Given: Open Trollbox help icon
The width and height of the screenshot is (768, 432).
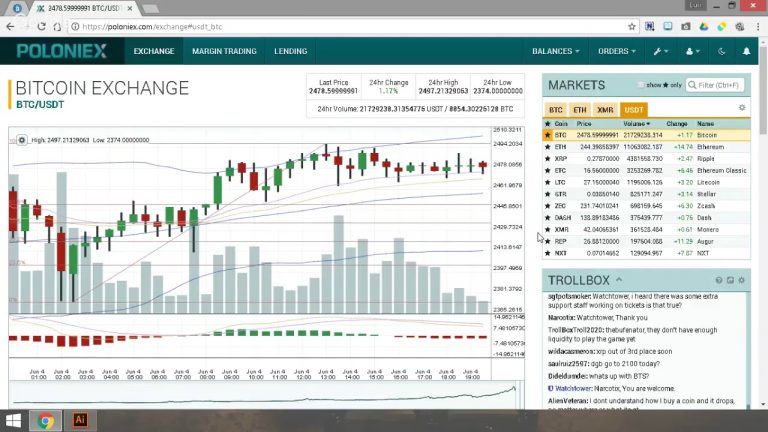Looking at the screenshot, I should pos(719,280).
